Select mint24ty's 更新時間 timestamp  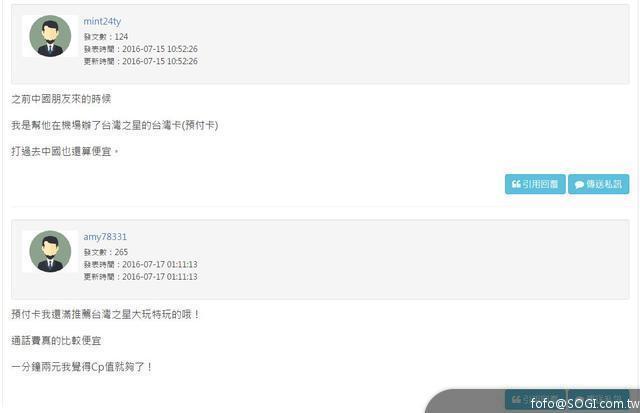tap(160, 61)
